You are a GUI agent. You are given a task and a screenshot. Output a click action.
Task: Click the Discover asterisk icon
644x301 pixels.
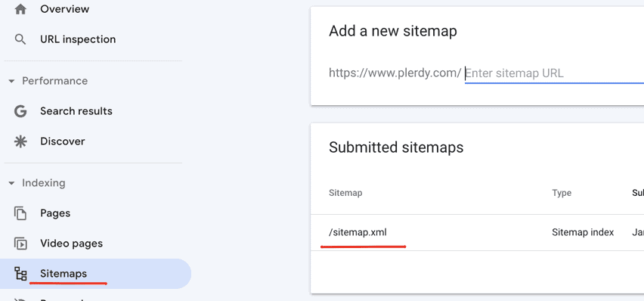20,141
